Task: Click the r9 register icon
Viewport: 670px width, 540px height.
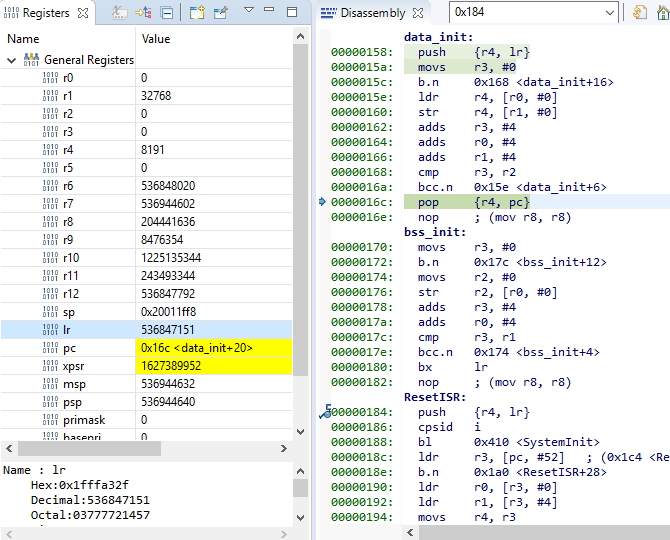Action: pyautogui.click(x=50, y=240)
